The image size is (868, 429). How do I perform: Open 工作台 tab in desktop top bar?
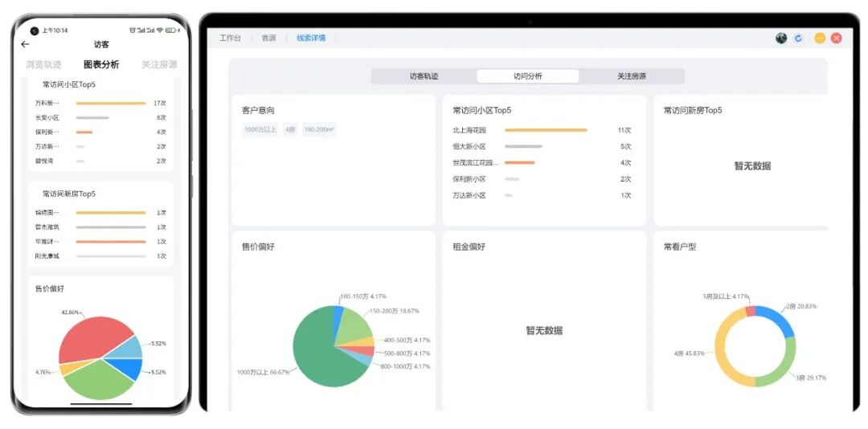(231, 39)
